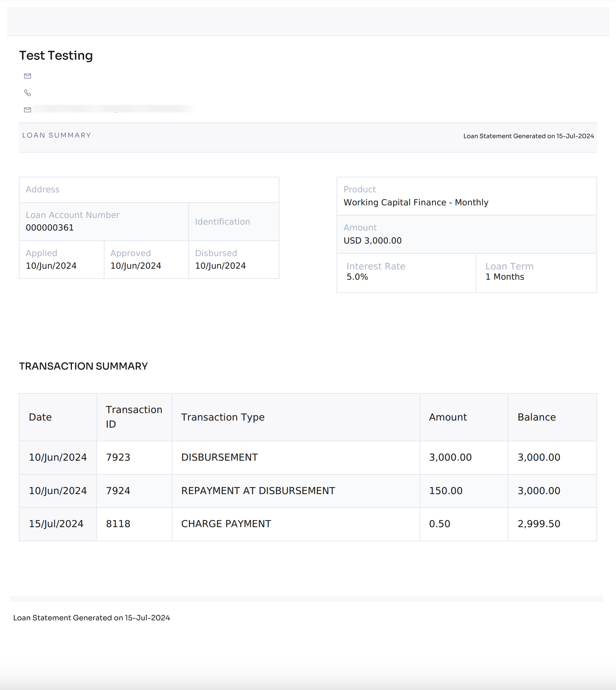Select the balance 2,999.50

click(x=539, y=524)
